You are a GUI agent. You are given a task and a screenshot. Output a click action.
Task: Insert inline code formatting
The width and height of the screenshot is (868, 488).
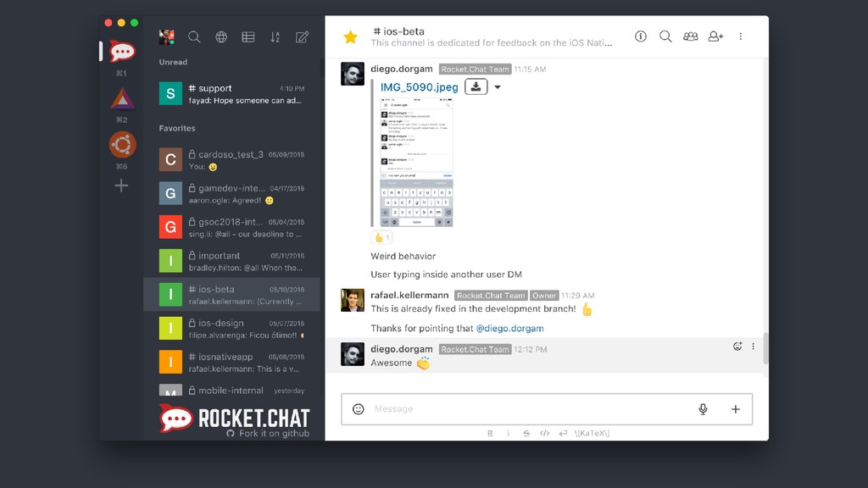click(545, 433)
